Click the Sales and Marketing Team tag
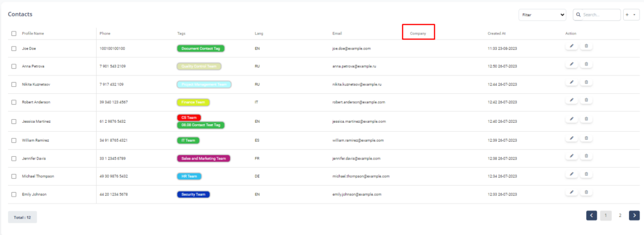 click(204, 158)
